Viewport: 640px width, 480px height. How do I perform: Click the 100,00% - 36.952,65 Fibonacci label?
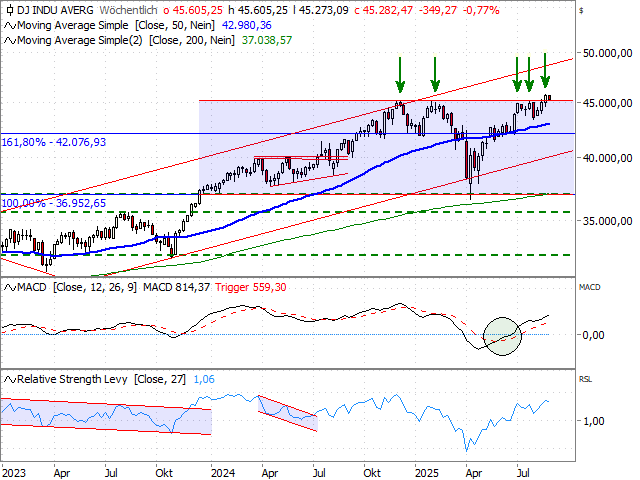pos(54,203)
